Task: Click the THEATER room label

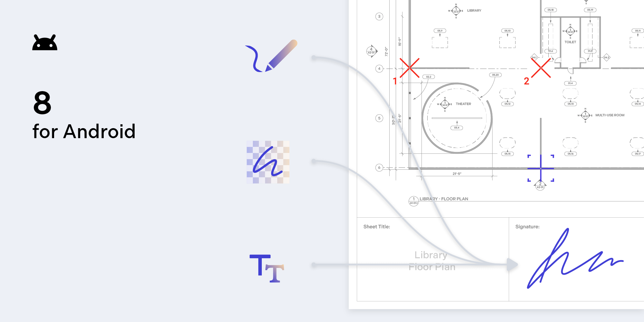Action: pyautogui.click(x=463, y=104)
